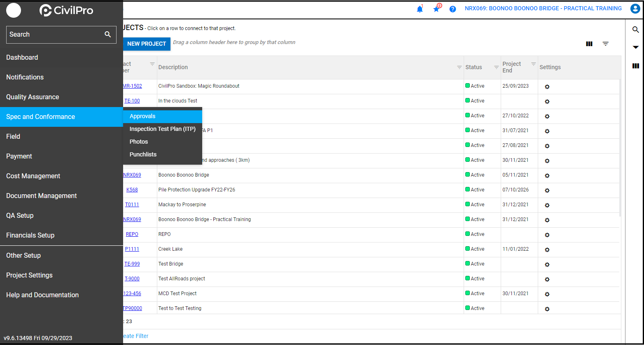Click the search magnifier in right panel

coord(635,30)
